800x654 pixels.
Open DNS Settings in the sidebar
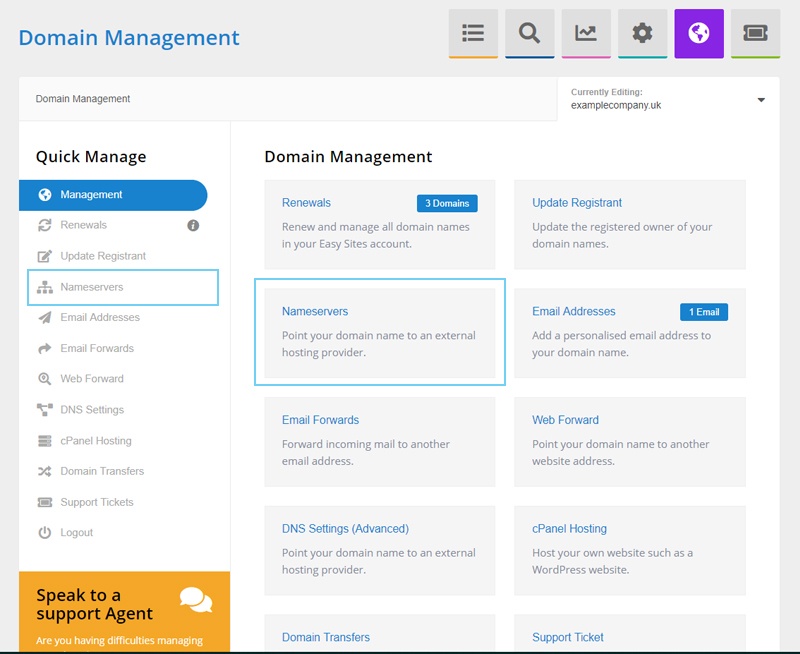pyautogui.click(x=92, y=410)
